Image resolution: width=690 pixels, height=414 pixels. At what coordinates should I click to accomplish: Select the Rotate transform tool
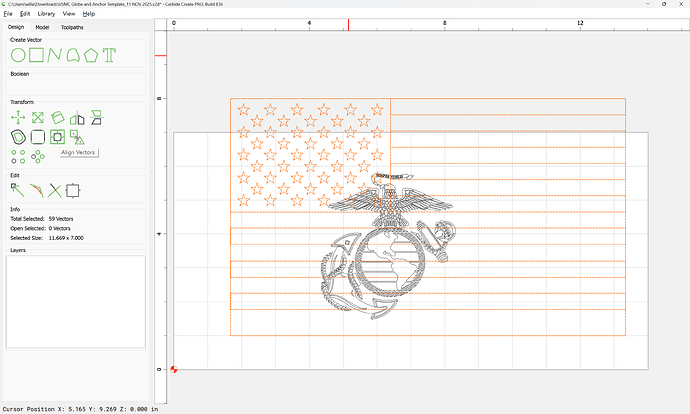[56, 117]
